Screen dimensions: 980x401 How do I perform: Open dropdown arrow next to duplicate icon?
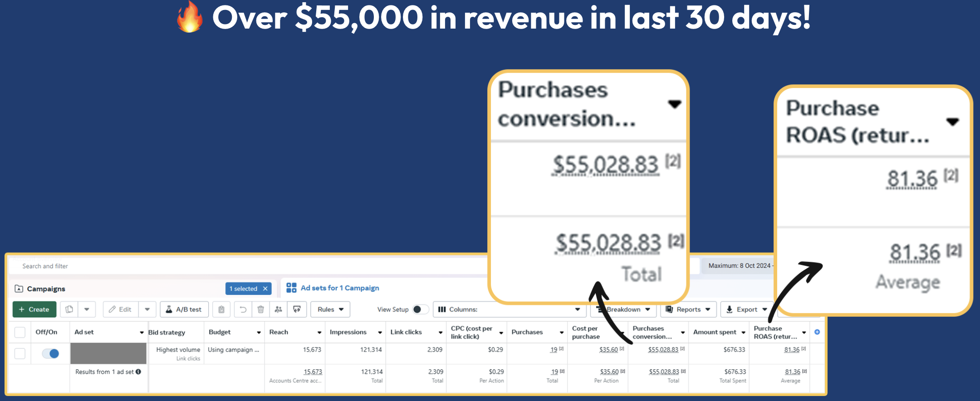point(87,309)
